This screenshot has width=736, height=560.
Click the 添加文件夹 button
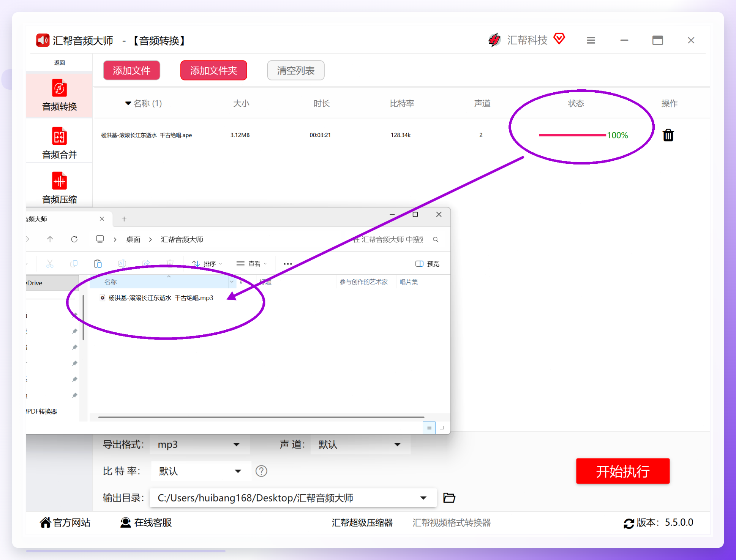coord(213,70)
